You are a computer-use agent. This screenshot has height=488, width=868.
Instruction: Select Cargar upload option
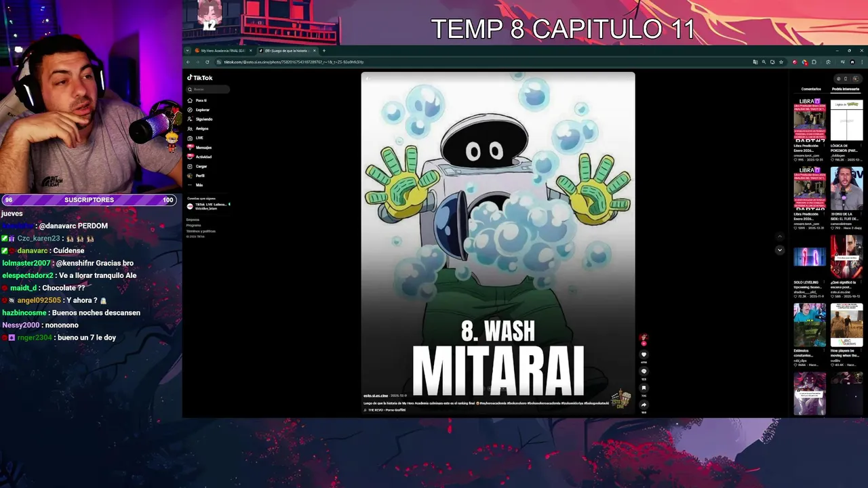tap(197, 166)
